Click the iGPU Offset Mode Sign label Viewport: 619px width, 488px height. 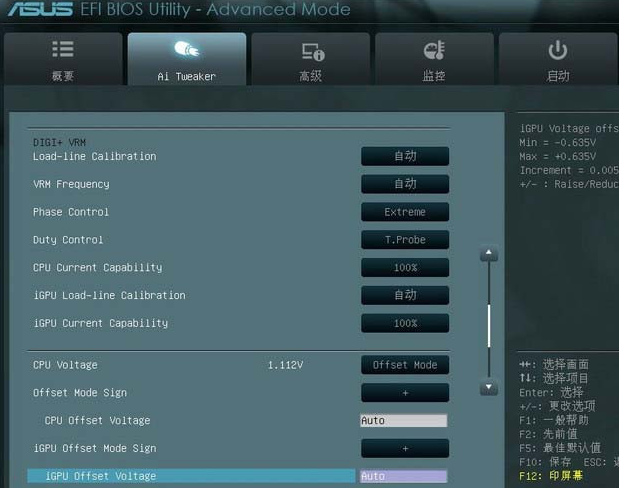coord(95,449)
